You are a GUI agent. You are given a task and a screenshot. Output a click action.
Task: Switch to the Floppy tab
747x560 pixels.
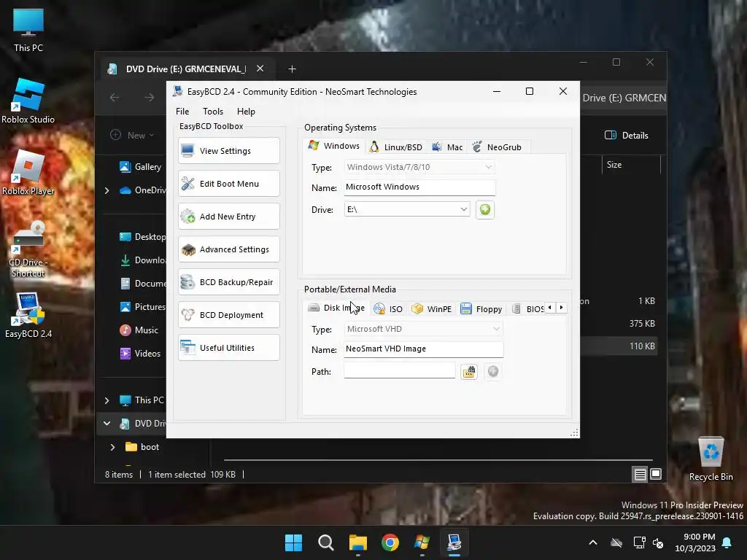point(481,309)
